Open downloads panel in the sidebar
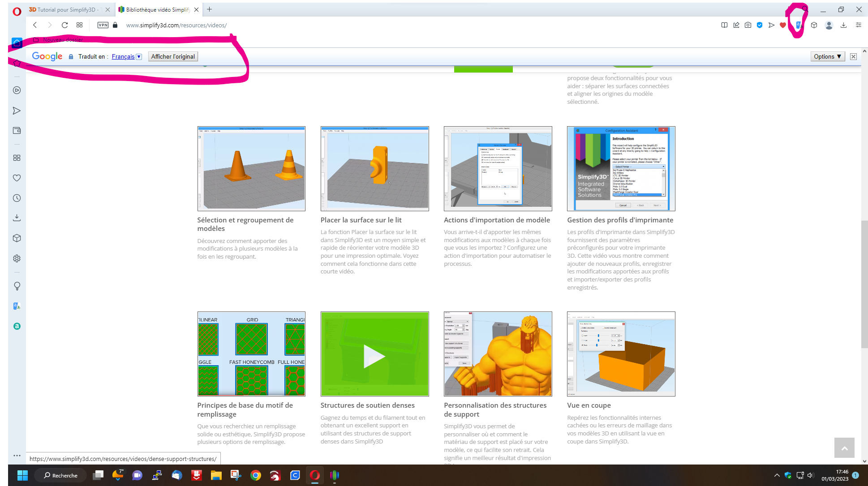 [x=17, y=218]
